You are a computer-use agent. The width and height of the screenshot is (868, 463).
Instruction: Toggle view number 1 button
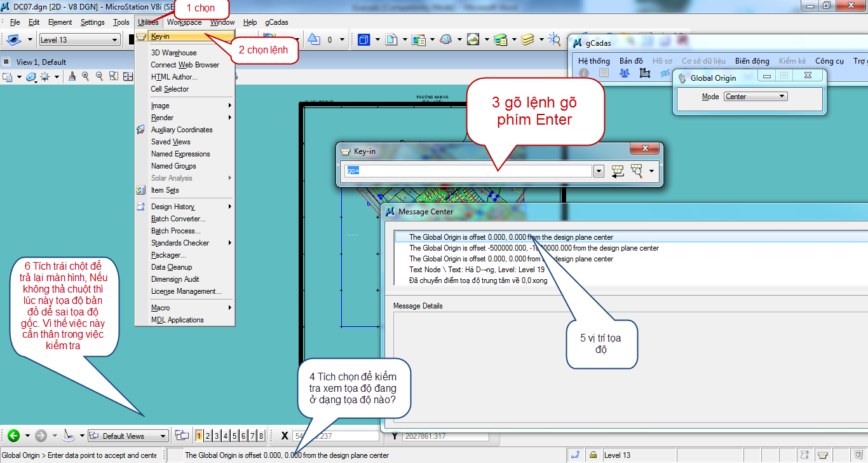click(199, 436)
